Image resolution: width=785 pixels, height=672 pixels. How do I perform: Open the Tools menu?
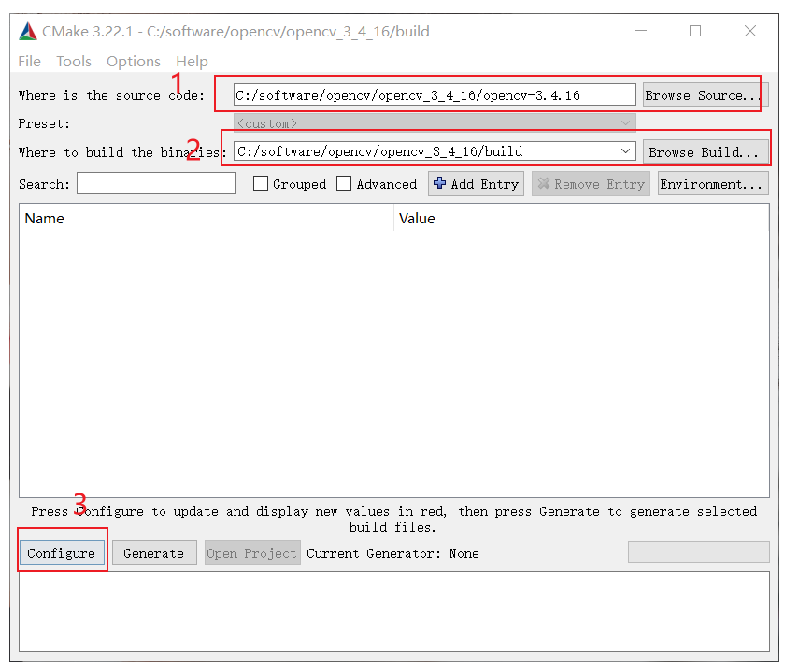[74, 61]
